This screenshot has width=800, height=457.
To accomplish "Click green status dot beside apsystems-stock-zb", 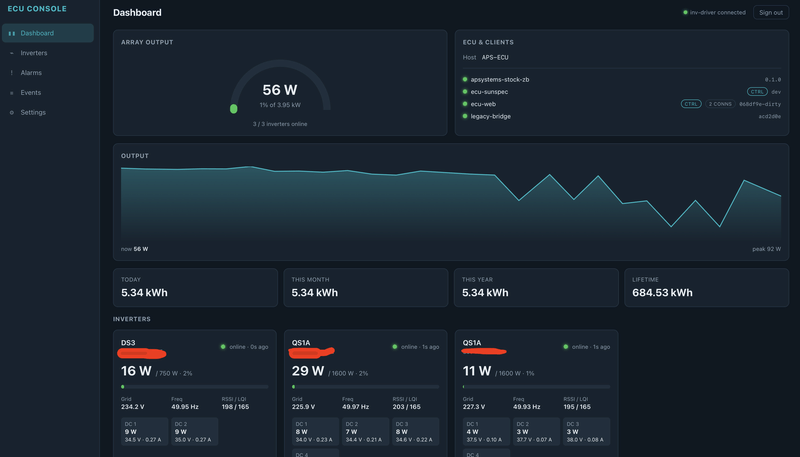I will coord(465,79).
